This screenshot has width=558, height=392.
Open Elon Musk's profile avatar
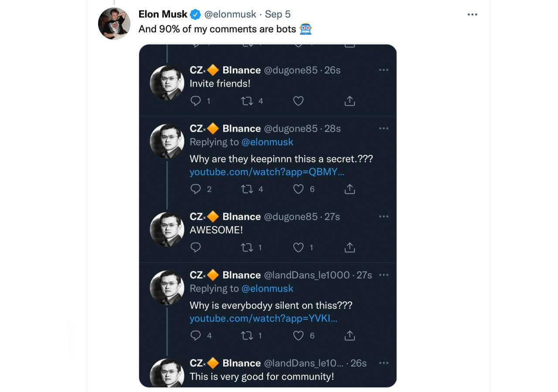coord(114,23)
